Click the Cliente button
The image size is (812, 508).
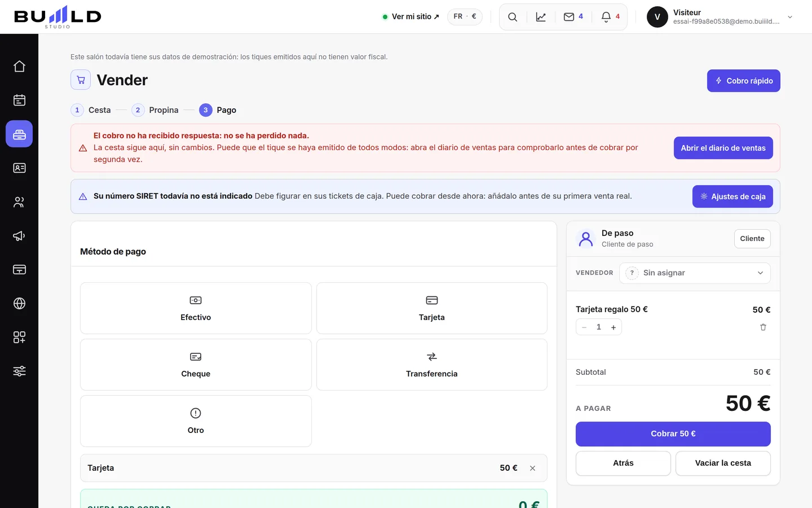[752, 239]
